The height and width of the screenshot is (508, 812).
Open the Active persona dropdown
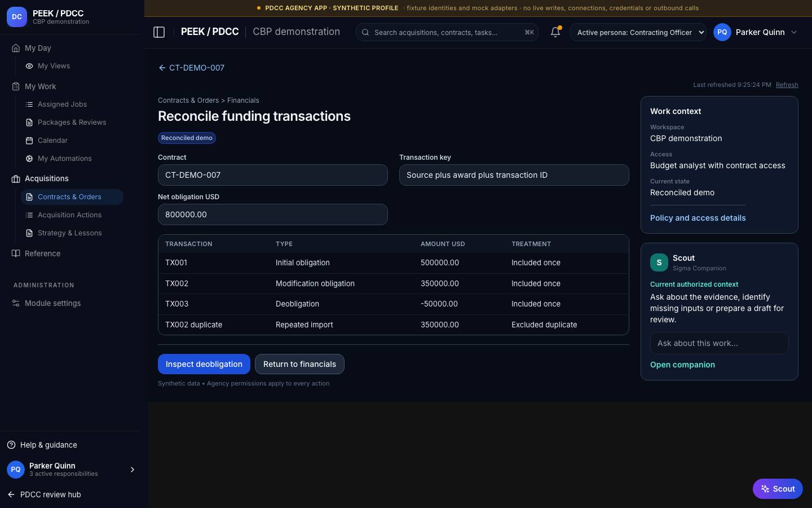click(x=638, y=32)
